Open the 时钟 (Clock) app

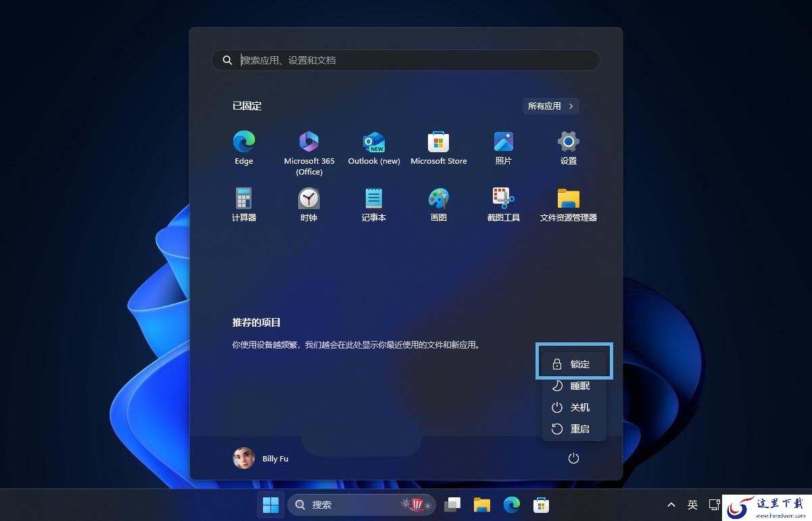(309, 205)
